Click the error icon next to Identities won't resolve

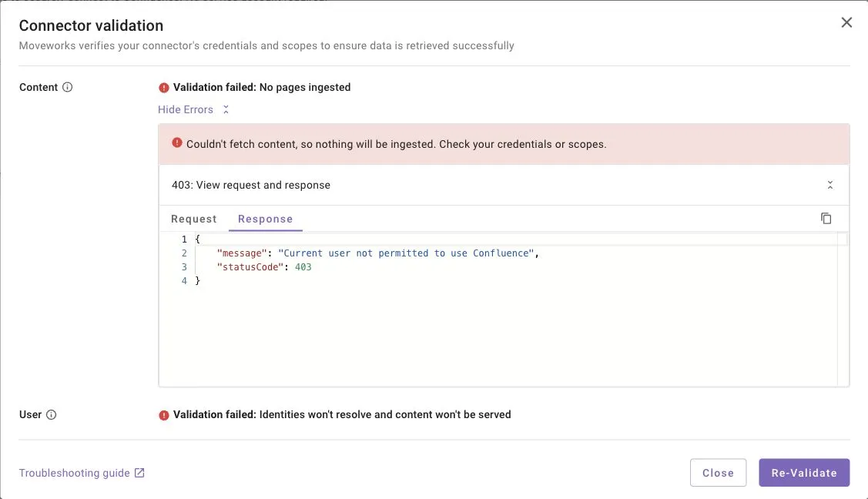[x=164, y=416]
